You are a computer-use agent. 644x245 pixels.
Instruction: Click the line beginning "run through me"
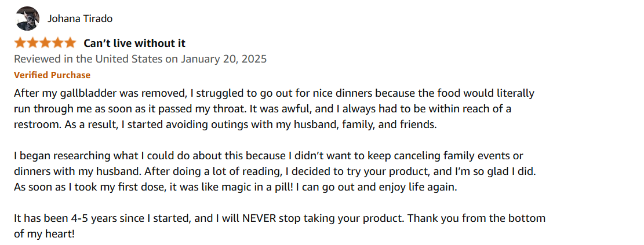[263, 109]
